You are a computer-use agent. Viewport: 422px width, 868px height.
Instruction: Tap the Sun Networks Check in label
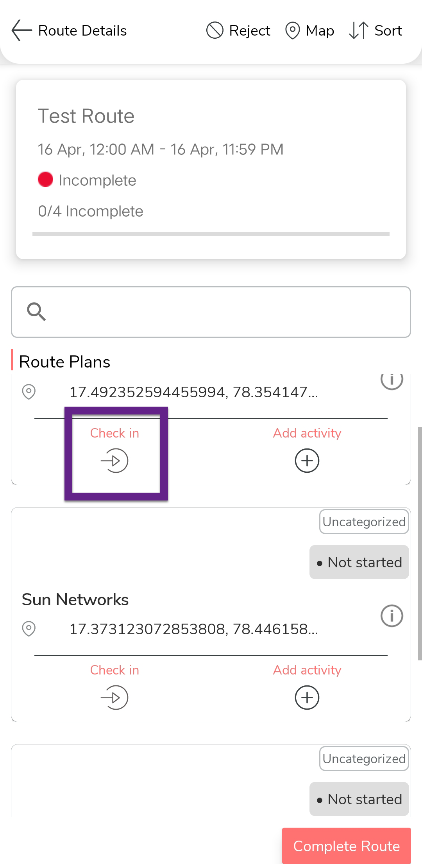point(114,670)
